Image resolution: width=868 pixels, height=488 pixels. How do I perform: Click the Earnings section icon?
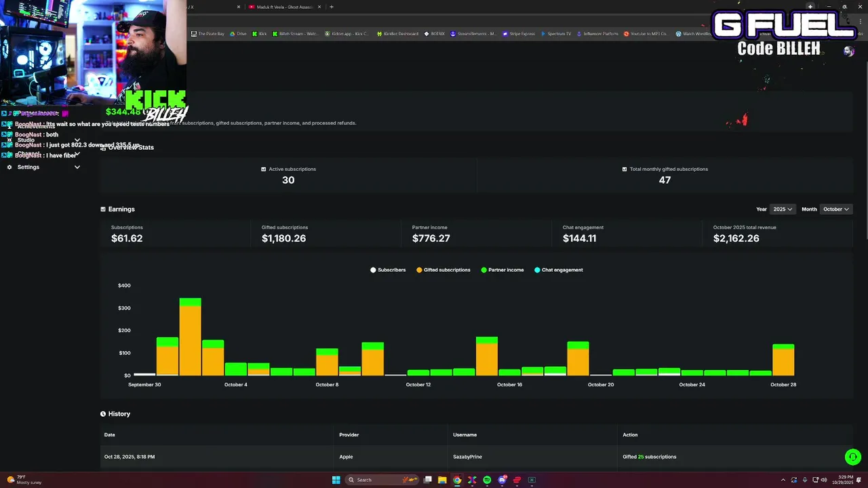point(103,209)
